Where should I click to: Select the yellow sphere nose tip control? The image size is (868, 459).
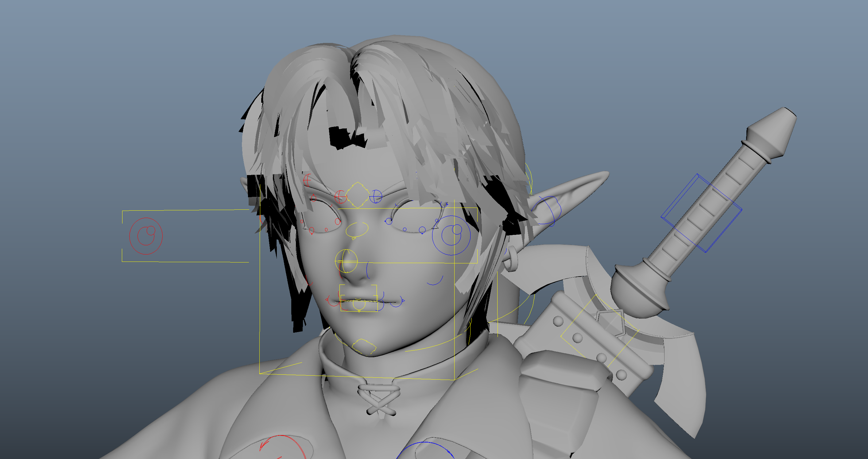(346, 261)
